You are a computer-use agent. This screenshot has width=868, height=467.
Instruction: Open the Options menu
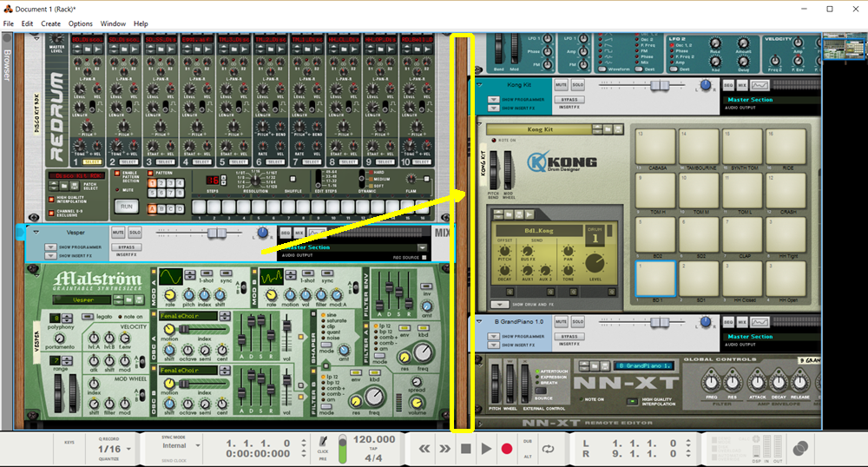pyautogui.click(x=80, y=23)
